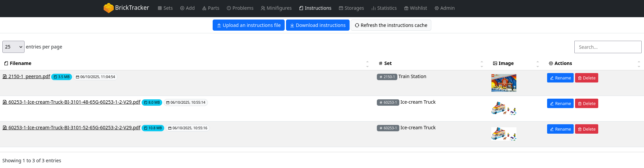Delete the 10.8 MB Ice-cream Truck file
The height and width of the screenshot is (168, 644).
coord(586,129)
